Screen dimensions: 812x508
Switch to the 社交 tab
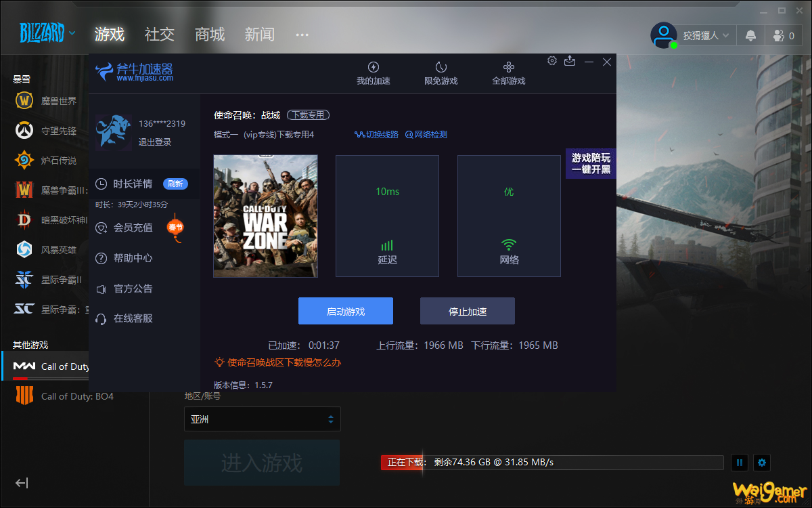(160, 34)
